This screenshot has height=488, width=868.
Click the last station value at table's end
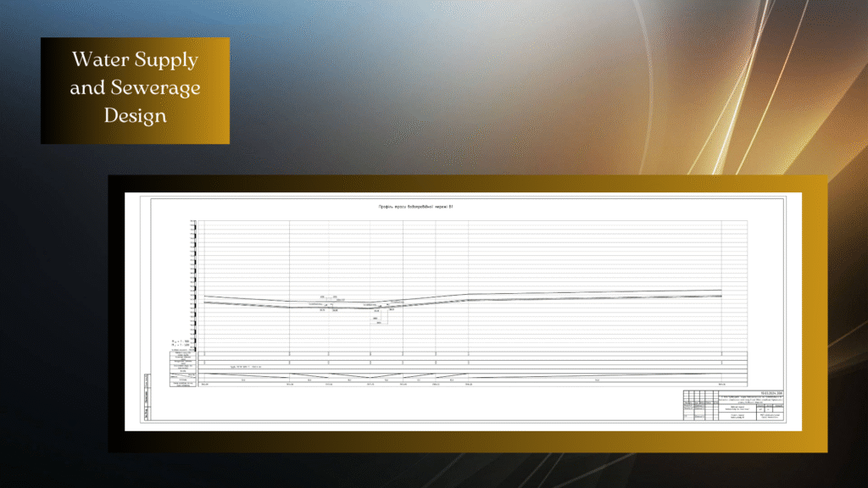pyautogui.click(x=721, y=384)
